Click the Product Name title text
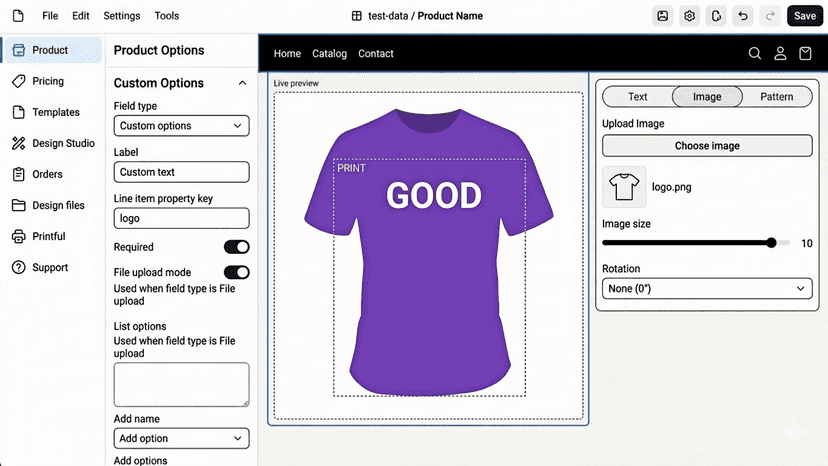828x466 pixels. pyautogui.click(x=450, y=16)
